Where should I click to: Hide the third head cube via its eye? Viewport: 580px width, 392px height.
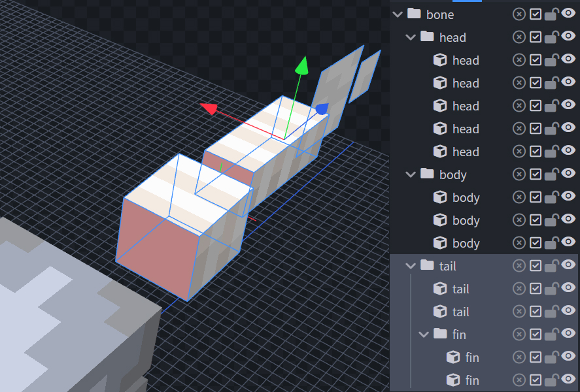[568, 105]
